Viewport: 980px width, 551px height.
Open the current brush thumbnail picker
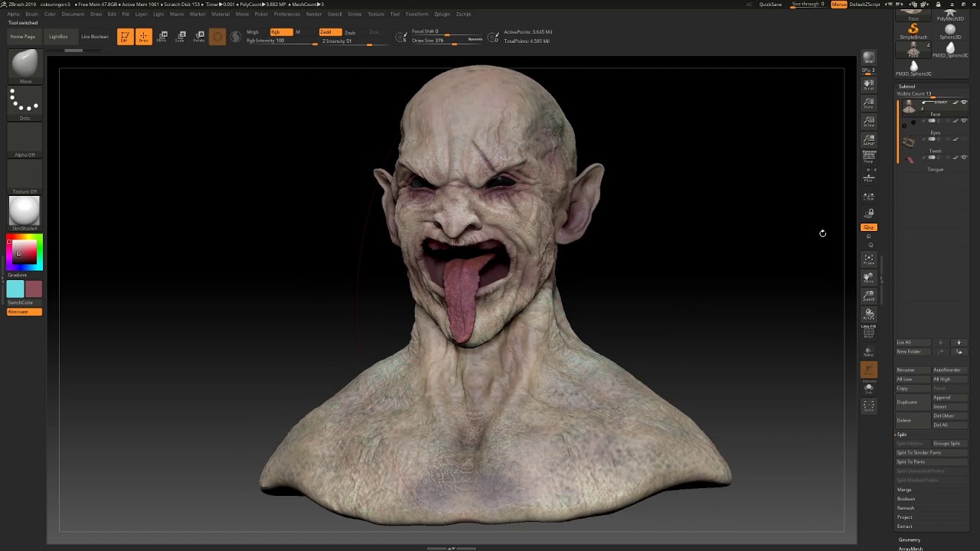pyautogui.click(x=24, y=66)
